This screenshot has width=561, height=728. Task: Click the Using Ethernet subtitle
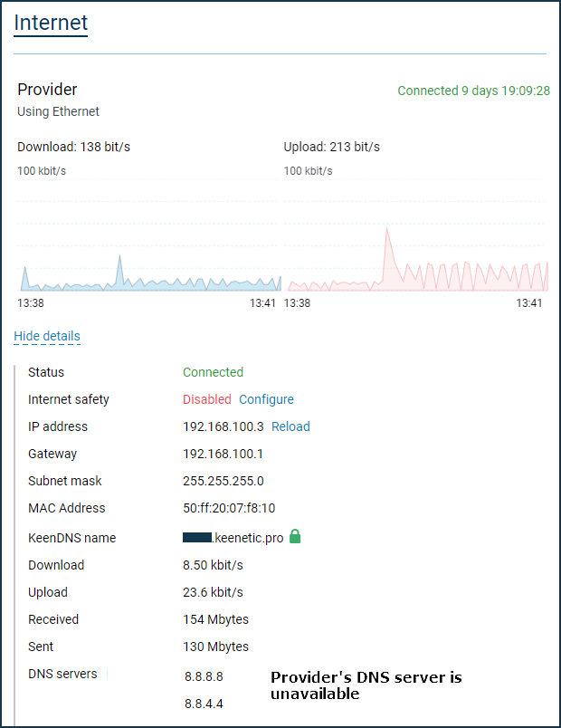point(59,111)
